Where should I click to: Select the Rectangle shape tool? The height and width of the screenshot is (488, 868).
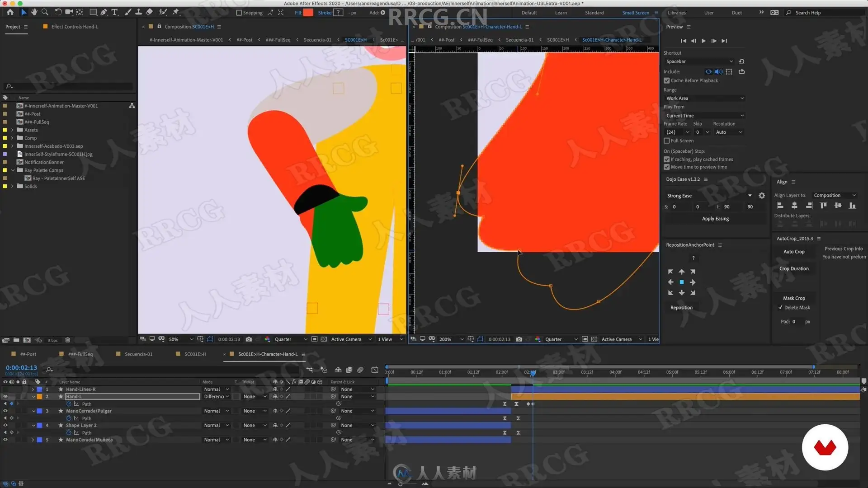[x=93, y=12]
